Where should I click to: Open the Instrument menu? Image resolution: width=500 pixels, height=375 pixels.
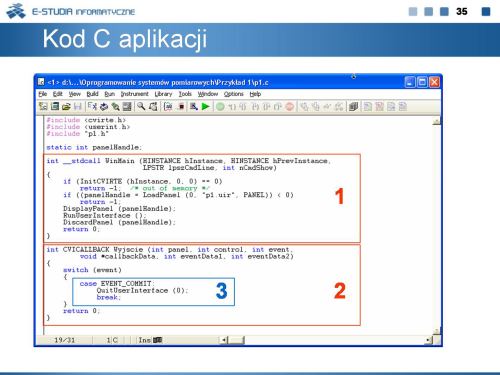tap(134, 94)
